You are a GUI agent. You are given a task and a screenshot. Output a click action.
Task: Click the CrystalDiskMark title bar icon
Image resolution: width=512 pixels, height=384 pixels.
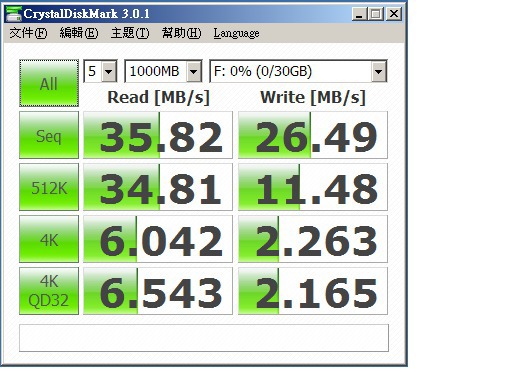(x=13, y=14)
